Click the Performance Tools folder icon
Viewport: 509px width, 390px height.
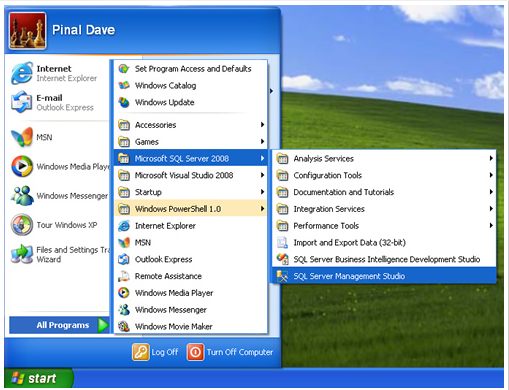(283, 226)
